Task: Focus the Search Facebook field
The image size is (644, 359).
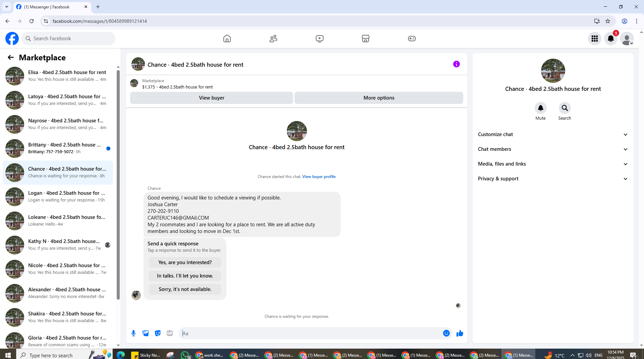Action: click(x=68, y=39)
